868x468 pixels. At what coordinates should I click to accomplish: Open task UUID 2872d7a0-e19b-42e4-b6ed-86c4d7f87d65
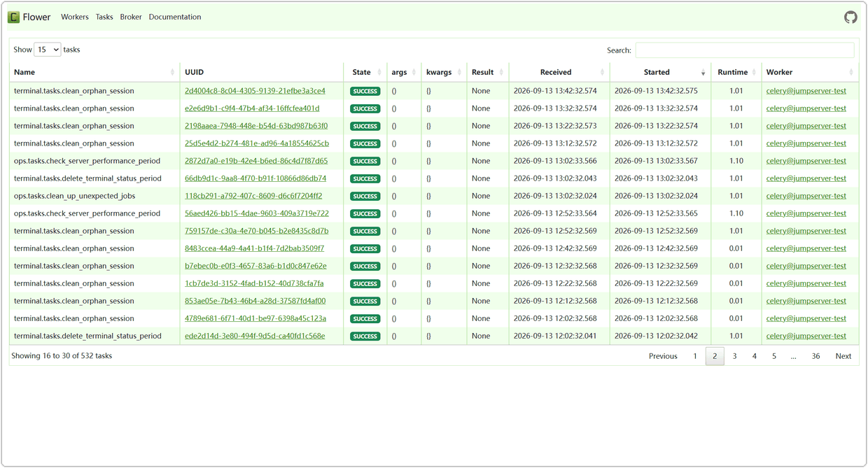tap(256, 161)
